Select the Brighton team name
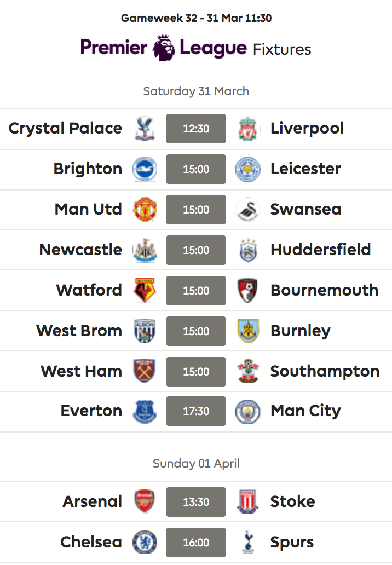The height and width of the screenshot is (565, 392). click(x=88, y=169)
